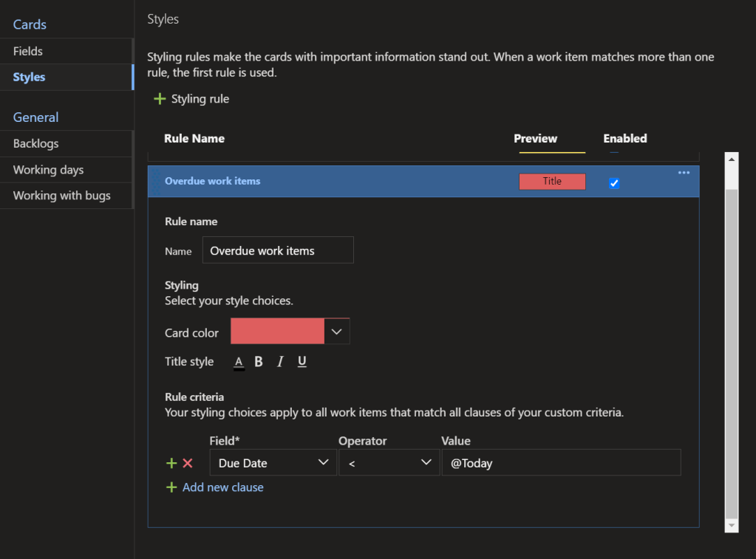Click the green plus to insert clause
Image resolution: width=756 pixels, height=559 pixels.
171,463
